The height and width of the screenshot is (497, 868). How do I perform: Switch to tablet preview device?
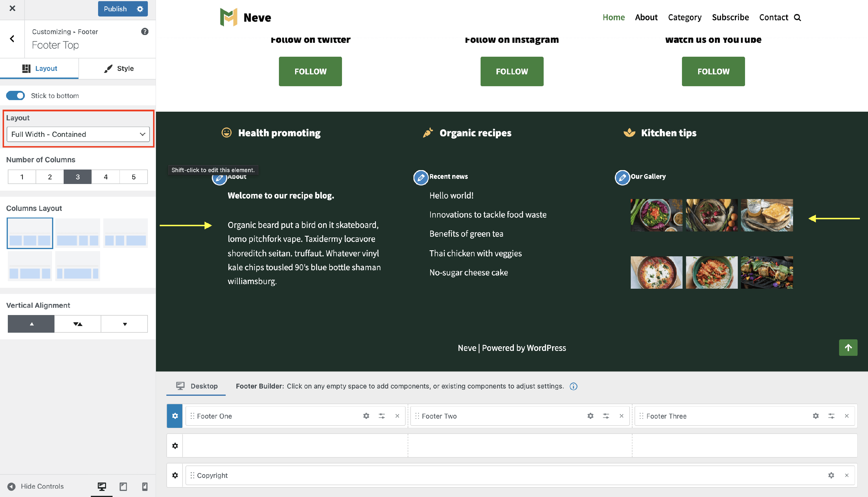[123, 486]
